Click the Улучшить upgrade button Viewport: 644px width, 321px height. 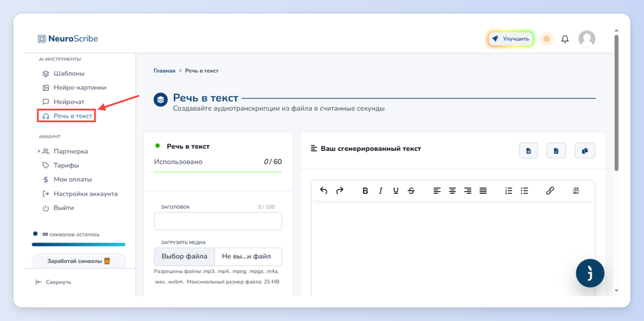(510, 39)
